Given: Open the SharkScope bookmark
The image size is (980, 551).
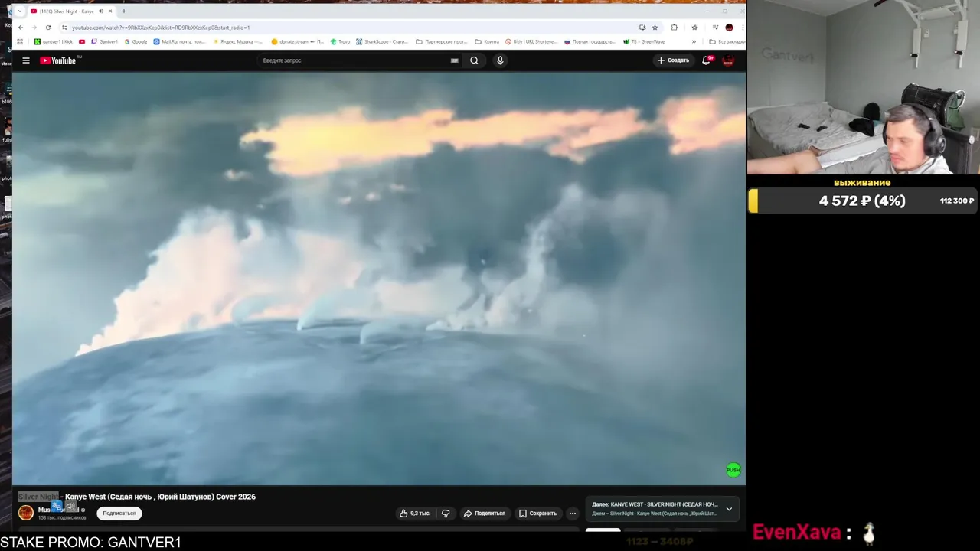Looking at the screenshot, I should click(x=382, y=42).
